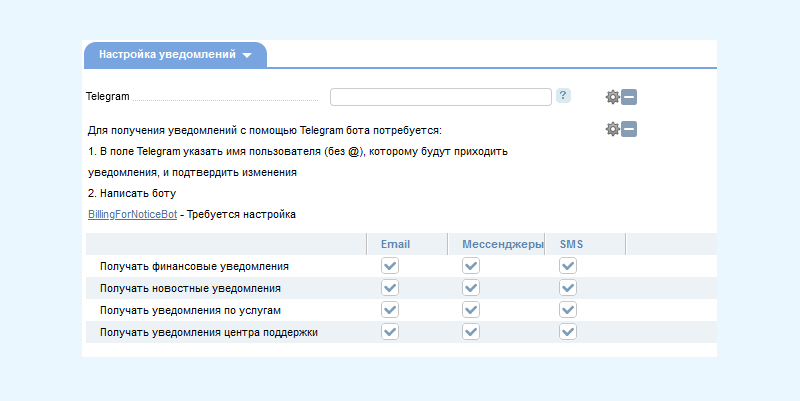The width and height of the screenshot is (800, 401).
Task: Click the Мессенджеры column header
Action: (x=503, y=244)
